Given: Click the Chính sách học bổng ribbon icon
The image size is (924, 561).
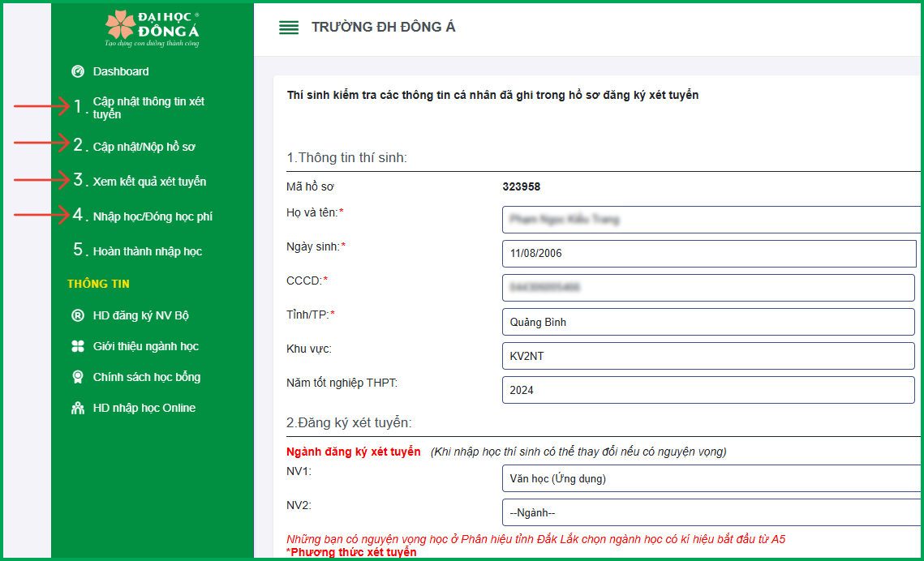Looking at the screenshot, I should point(78,377).
